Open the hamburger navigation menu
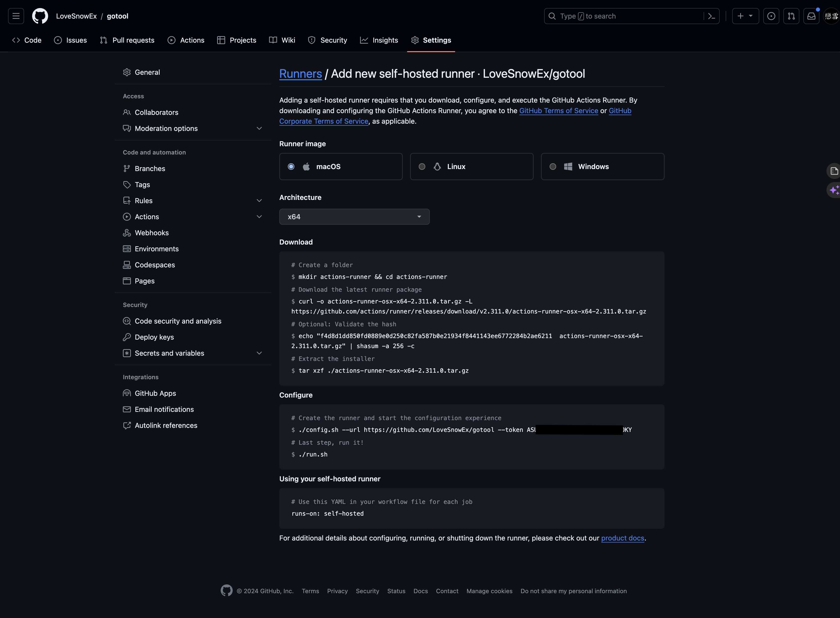The image size is (840, 618). (16, 16)
